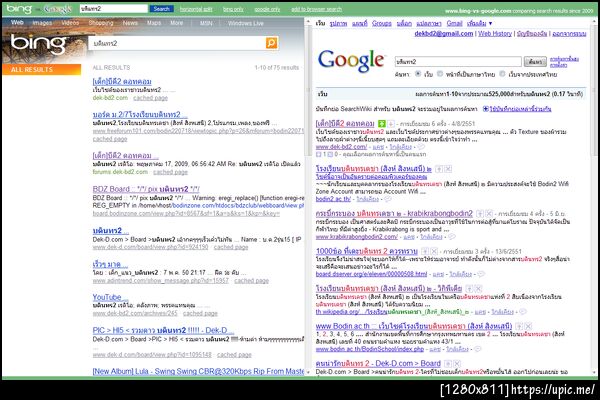Screen dimensions: 600x400
Task: Open the MSN link in Bing header
Action: tap(206, 23)
